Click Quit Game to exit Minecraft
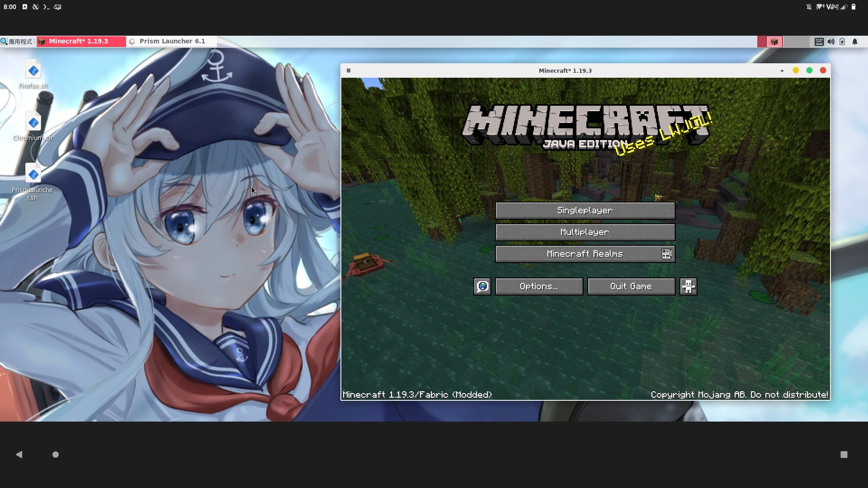The width and height of the screenshot is (868, 488). pos(631,286)
